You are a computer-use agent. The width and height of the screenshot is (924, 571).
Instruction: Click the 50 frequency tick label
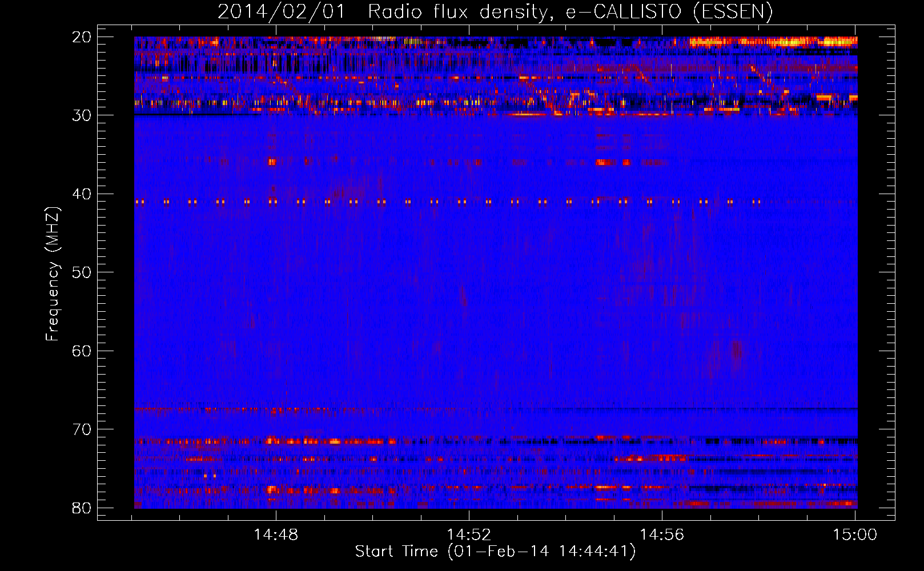(x=82, y=272)
